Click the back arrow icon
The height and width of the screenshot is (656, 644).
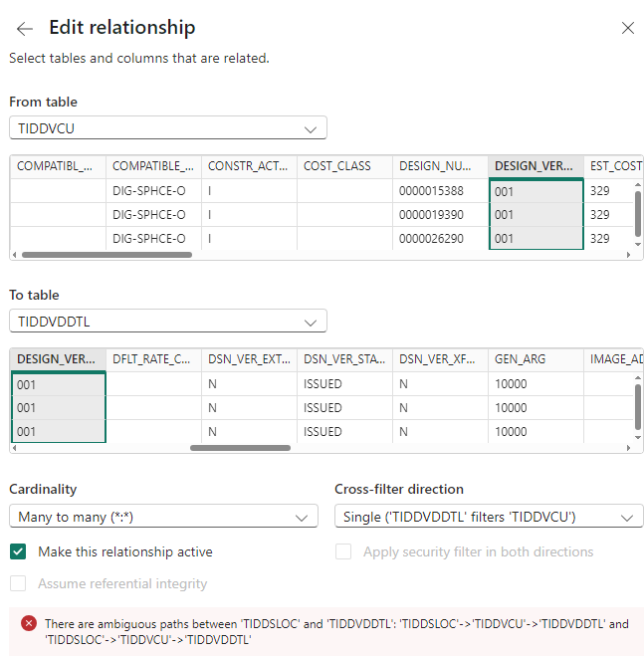25,29
